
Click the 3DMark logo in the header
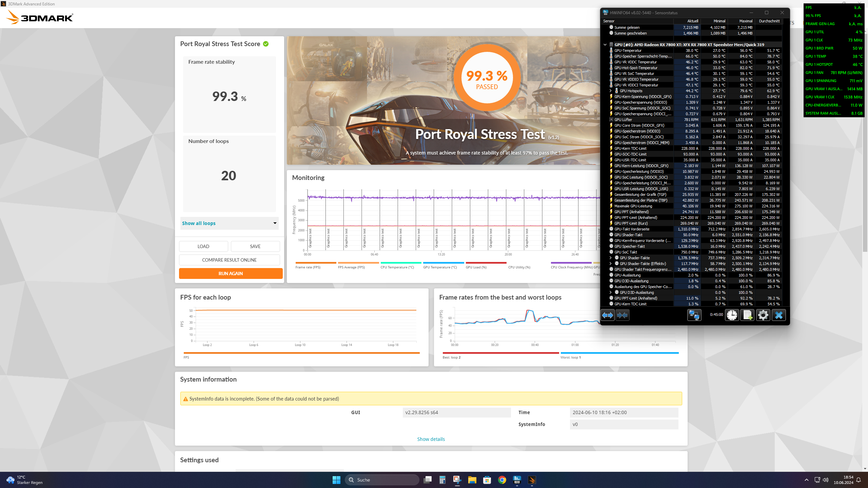(x=40, y=17)
